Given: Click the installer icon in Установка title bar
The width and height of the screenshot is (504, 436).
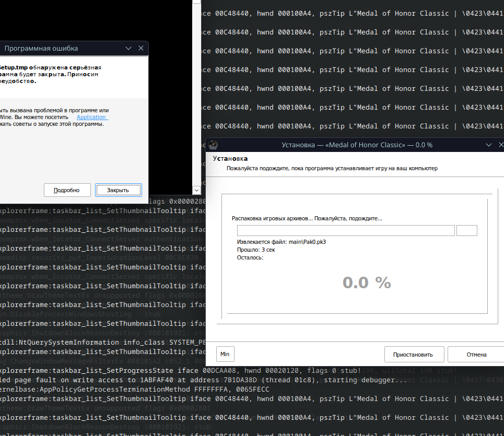Looking at the screenshot, I should (x=213, y=145).
